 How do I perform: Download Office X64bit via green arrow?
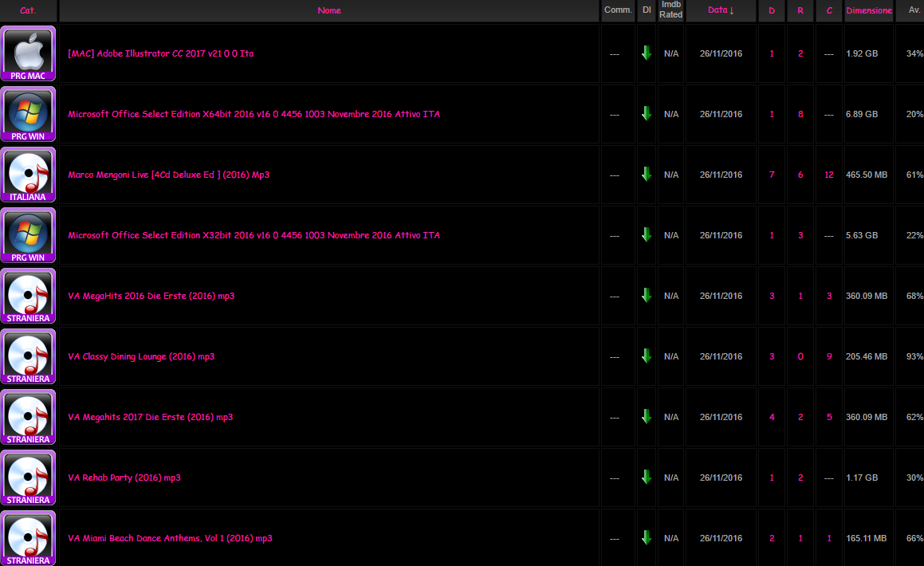[x=647, y=114]
